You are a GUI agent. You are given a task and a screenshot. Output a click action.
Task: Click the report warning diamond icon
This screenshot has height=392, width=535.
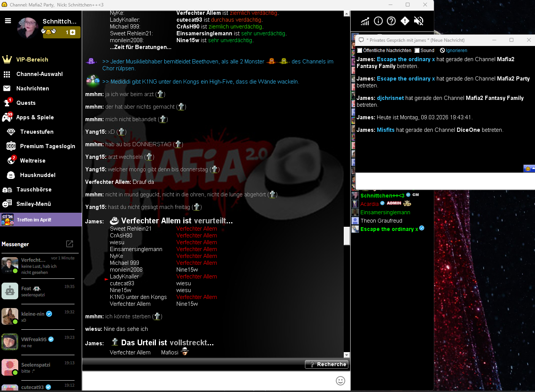(405, 21)
